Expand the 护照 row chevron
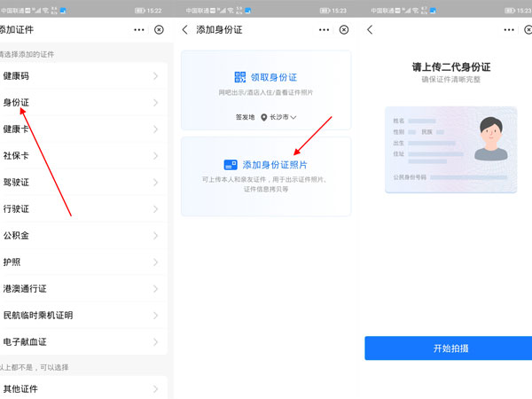 coord(155,262)
